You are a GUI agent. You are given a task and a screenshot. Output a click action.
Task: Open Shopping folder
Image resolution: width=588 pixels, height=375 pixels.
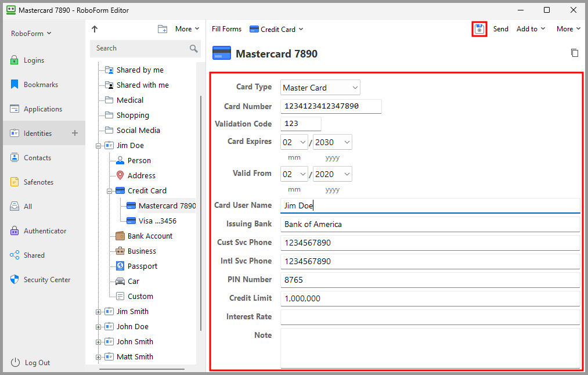127,115
